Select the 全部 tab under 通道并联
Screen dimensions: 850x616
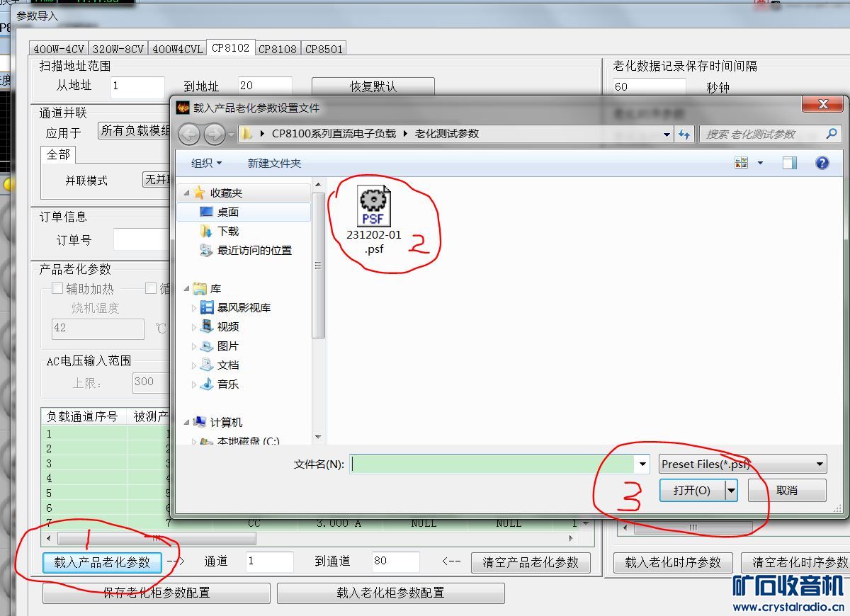tap(59, 154)
